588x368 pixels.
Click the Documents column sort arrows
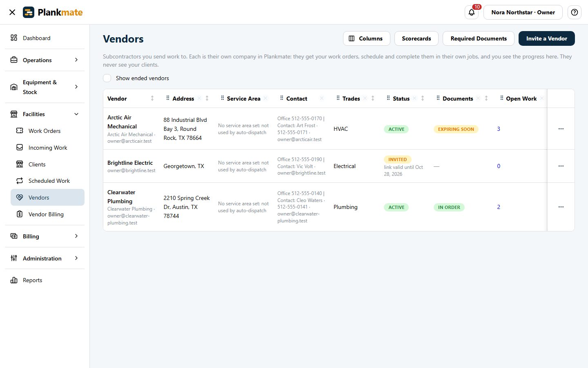486,99
